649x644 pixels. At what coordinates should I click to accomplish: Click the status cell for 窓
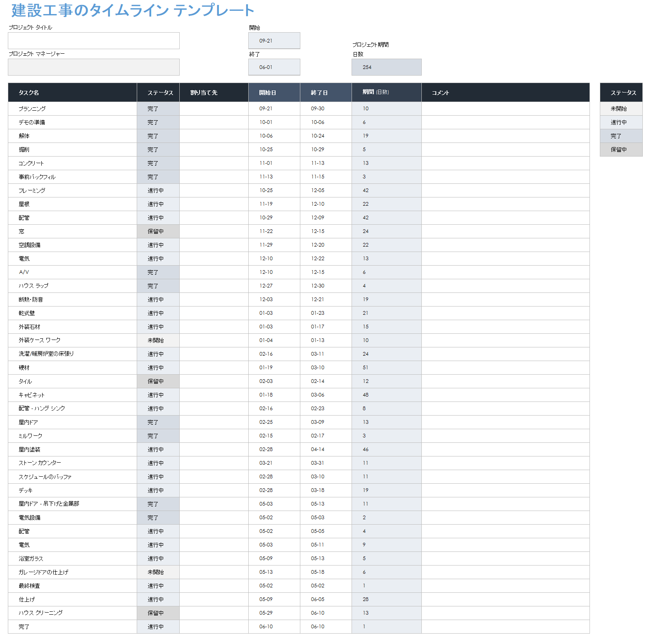(158, 231)
